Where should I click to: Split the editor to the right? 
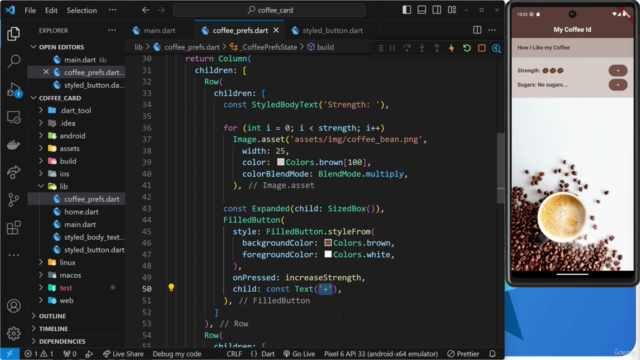477,30
